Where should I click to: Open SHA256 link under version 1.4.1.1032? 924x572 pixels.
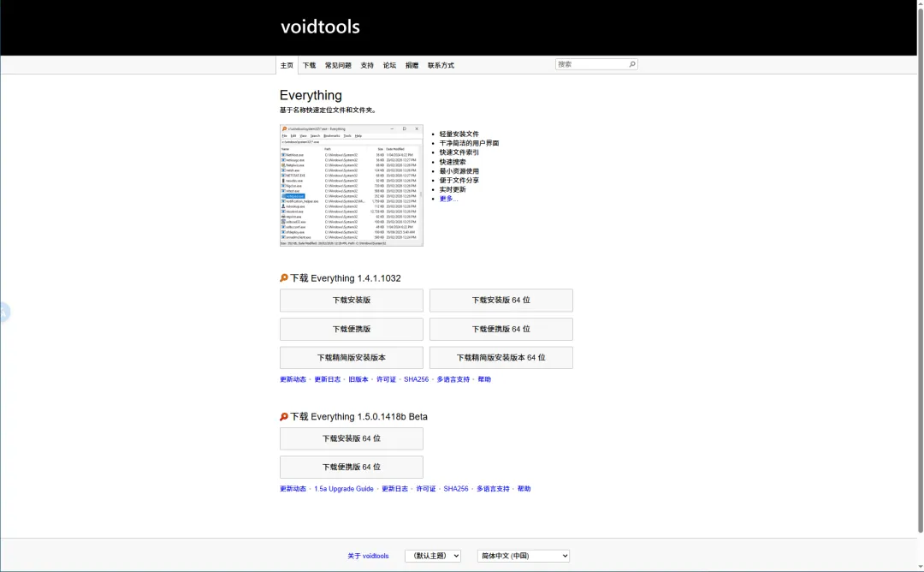pos(416,379)
